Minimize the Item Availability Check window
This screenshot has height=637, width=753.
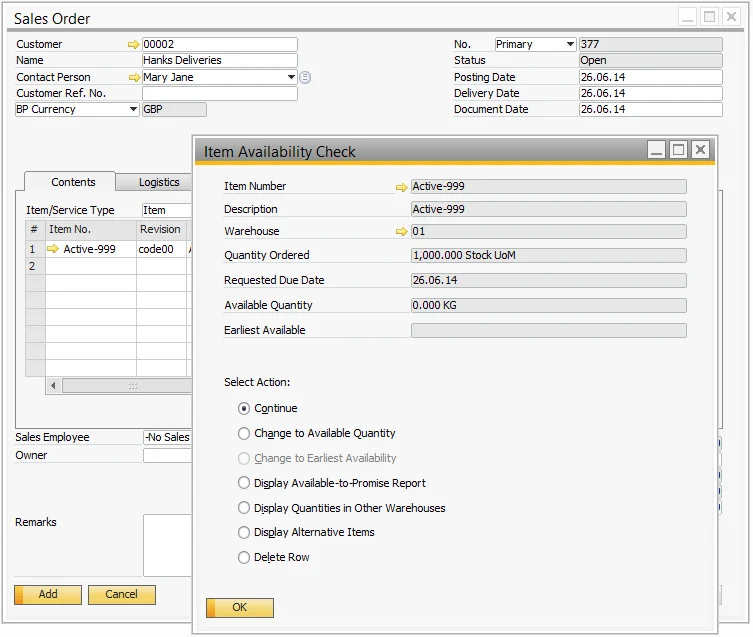(x=656, y=150)
